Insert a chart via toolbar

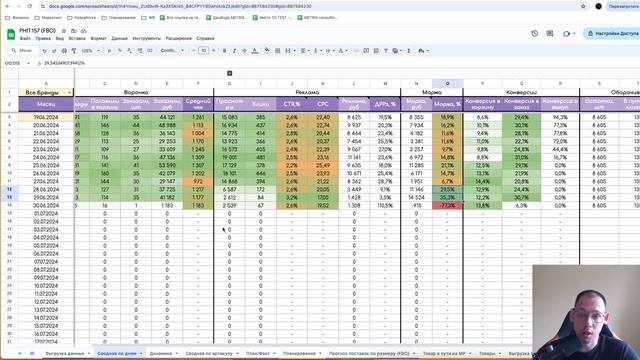[376, 51]
